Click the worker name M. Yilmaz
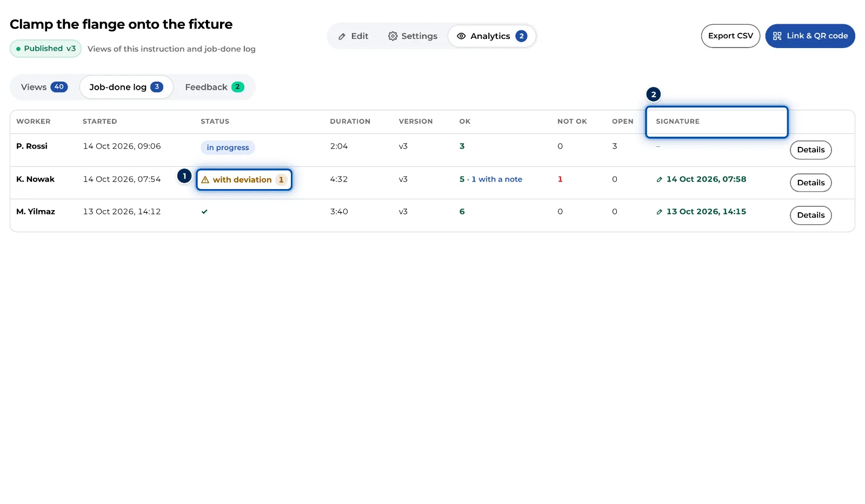The image size is (865, 504). pos(36,212)
